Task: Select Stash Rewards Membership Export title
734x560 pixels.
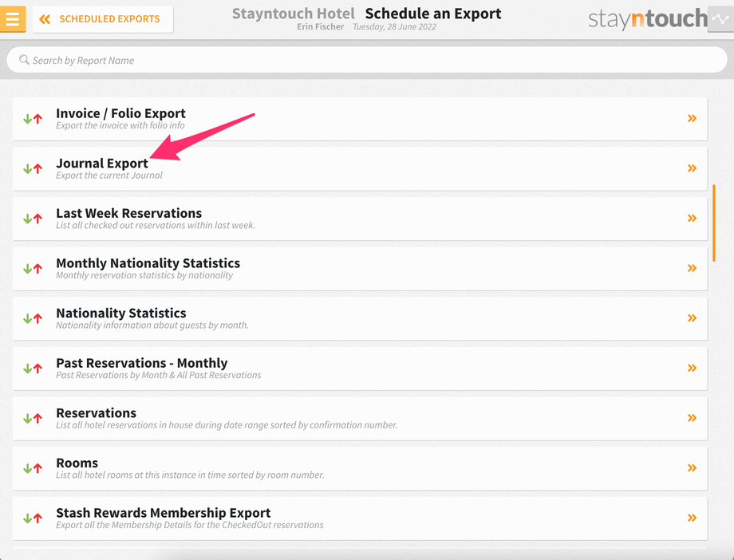Action: (164, 513)
